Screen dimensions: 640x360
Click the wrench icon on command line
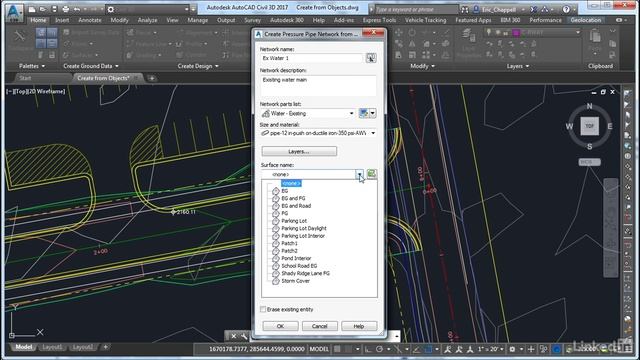pos(244,336)
